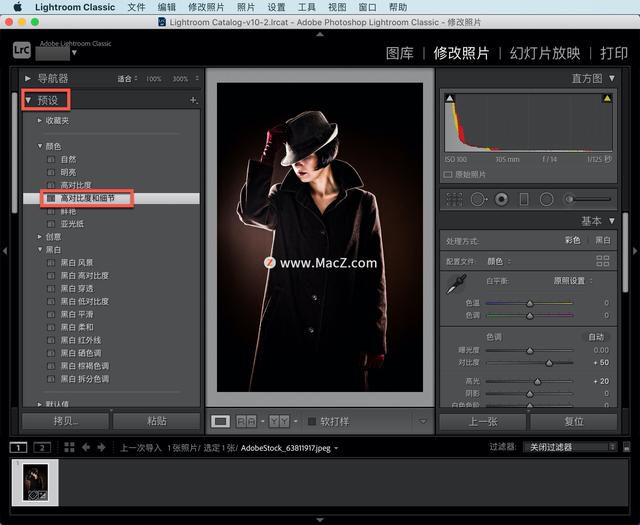
Task: Collapse the 基本 basic panel
Action: tap(611, 221)
